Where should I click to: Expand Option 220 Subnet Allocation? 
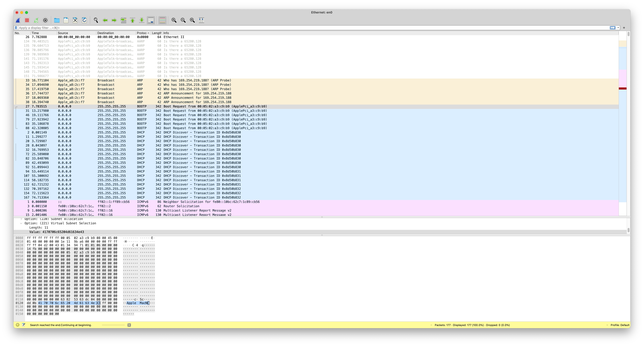21,219
